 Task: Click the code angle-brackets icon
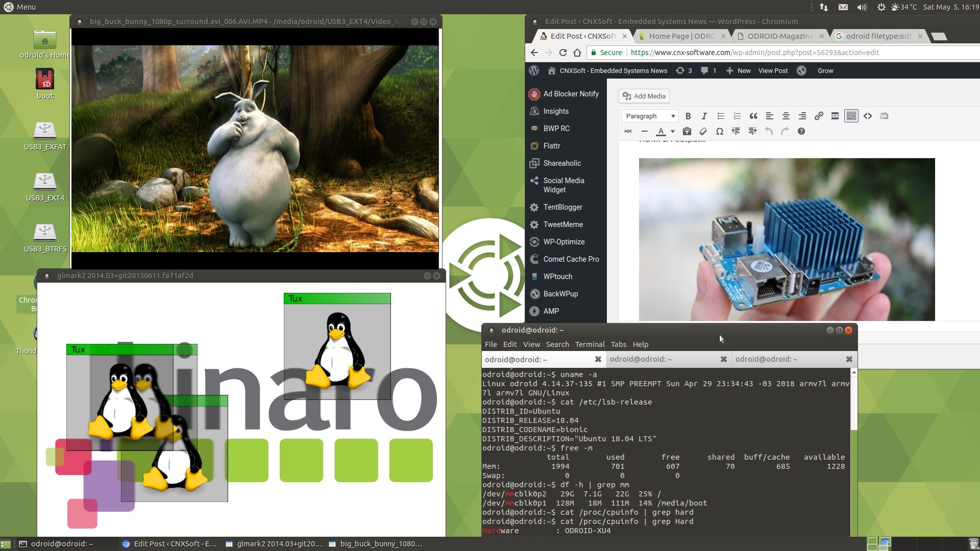point(868,116)
